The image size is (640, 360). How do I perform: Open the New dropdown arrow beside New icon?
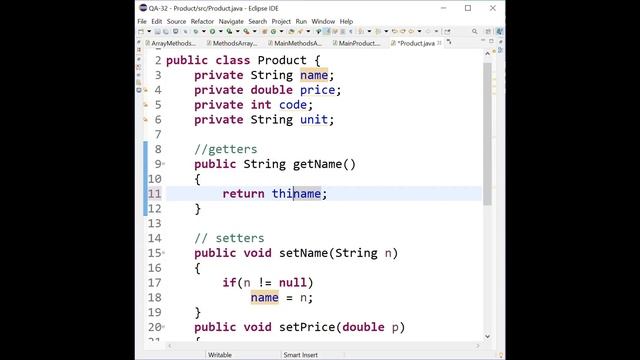pos(149,31)
